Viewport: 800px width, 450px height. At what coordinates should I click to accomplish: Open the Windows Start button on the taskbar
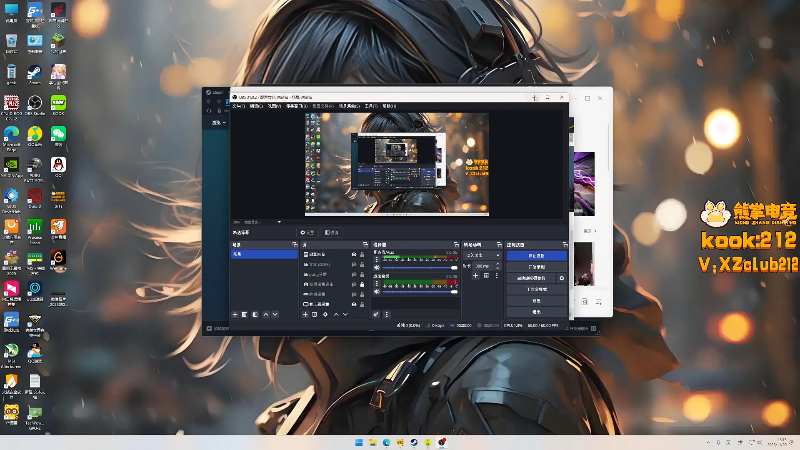pos(359,442)
